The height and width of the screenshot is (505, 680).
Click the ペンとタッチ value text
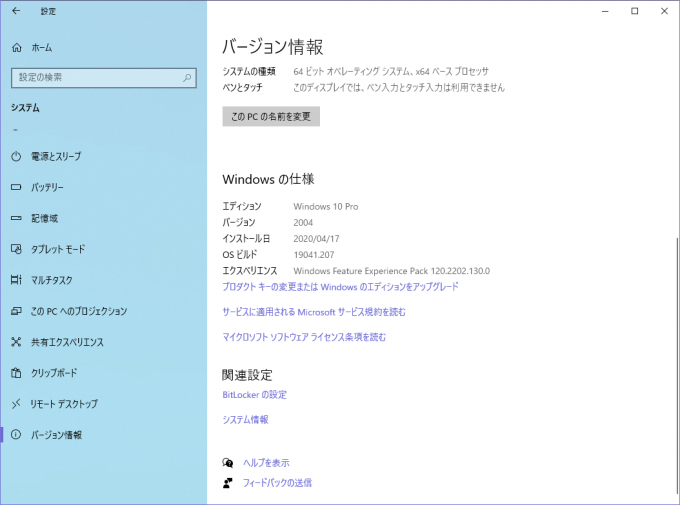(x=399, y=88)
